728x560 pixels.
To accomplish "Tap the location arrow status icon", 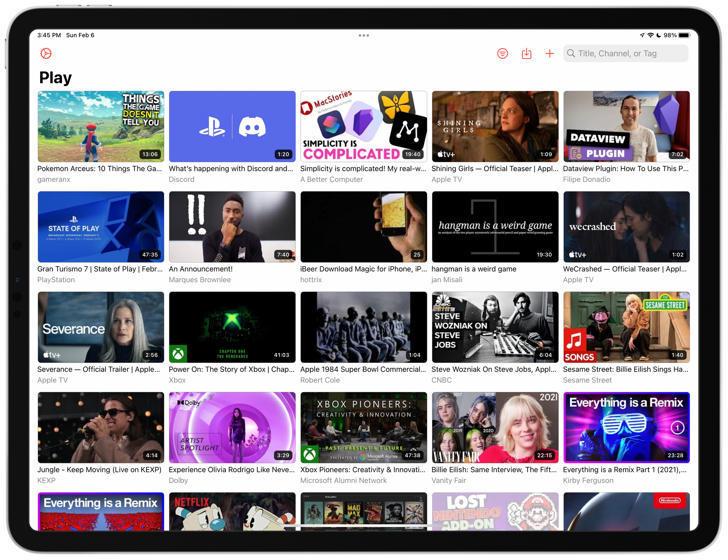I will (x=642, y=35).
